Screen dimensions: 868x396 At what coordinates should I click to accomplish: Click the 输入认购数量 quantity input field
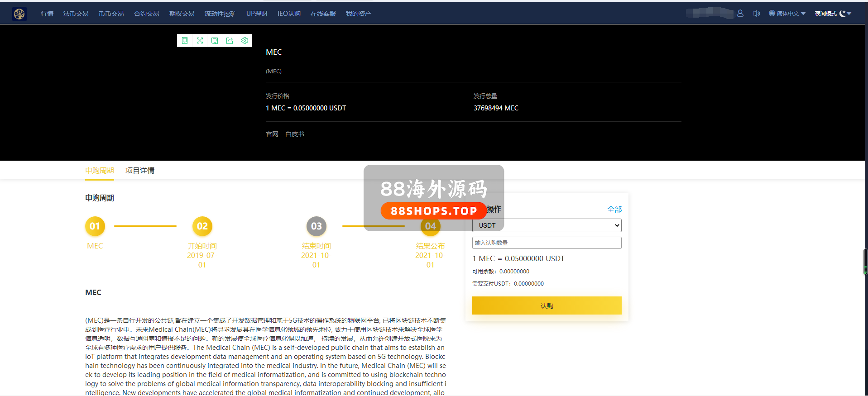[x=547, y=243]
